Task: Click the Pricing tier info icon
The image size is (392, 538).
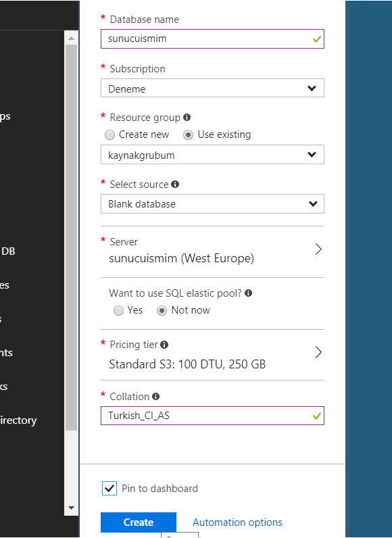Action: [x=164, y=345]
